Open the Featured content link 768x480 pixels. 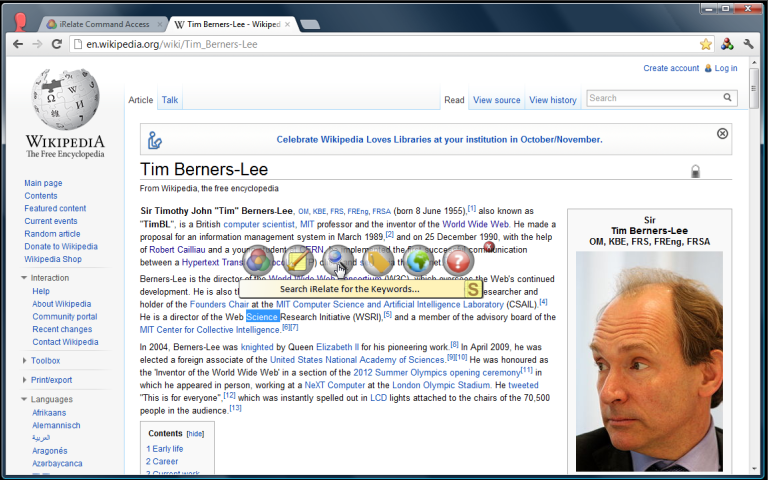[55, 208]
